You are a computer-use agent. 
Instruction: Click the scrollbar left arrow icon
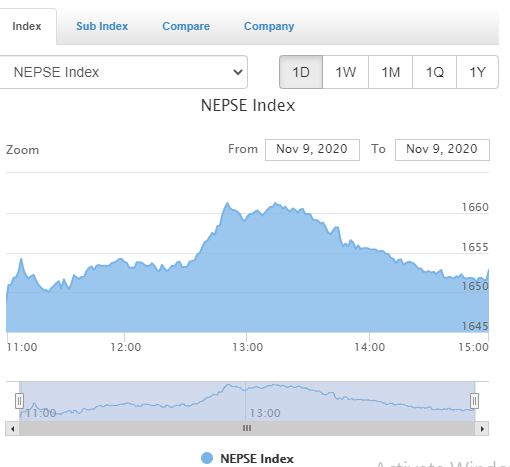tap(12, 429)
